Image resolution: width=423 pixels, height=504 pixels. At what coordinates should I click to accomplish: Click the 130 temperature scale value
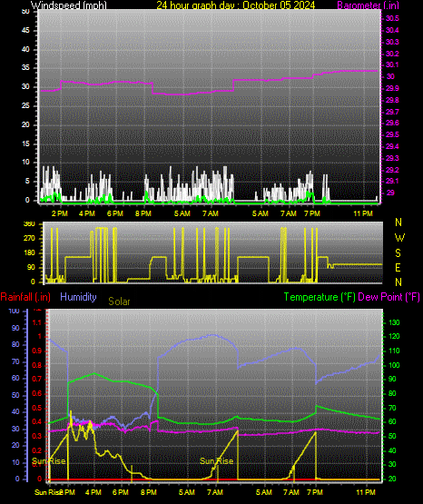coord(395,322)
